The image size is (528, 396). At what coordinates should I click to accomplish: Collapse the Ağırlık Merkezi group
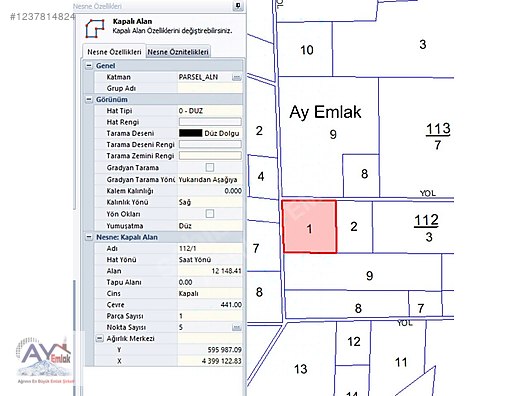click(x=100, y=338)
